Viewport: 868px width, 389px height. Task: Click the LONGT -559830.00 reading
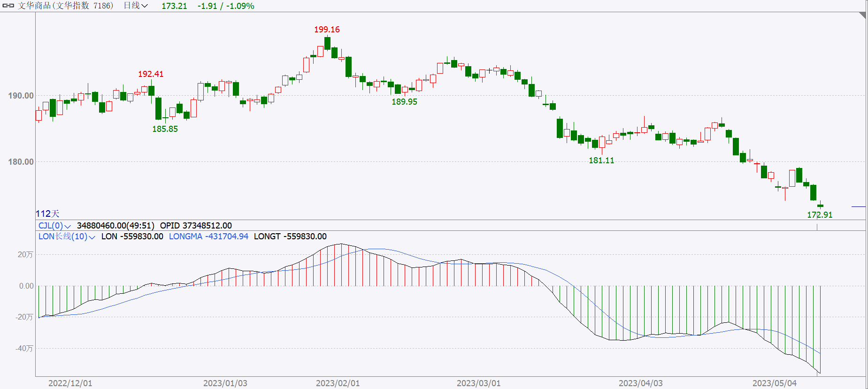(x=290, y=236)
